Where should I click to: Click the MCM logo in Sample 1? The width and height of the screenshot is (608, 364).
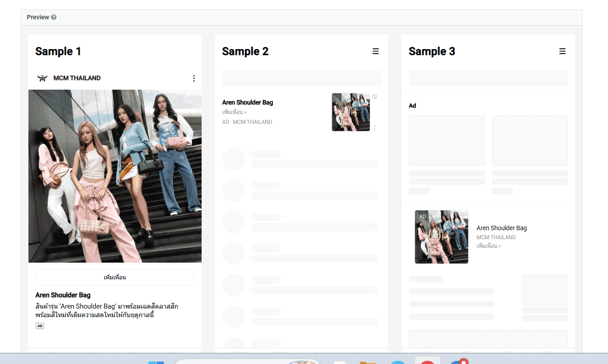(42, 78)
